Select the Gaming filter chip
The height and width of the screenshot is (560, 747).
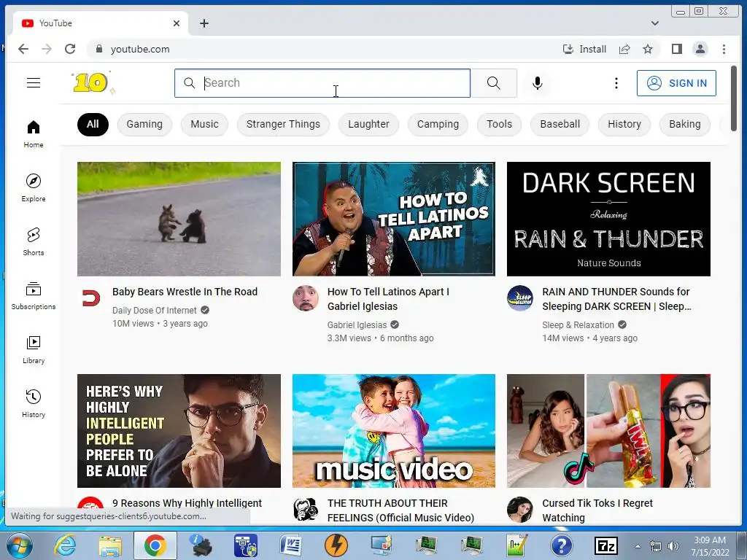point(144,124)
